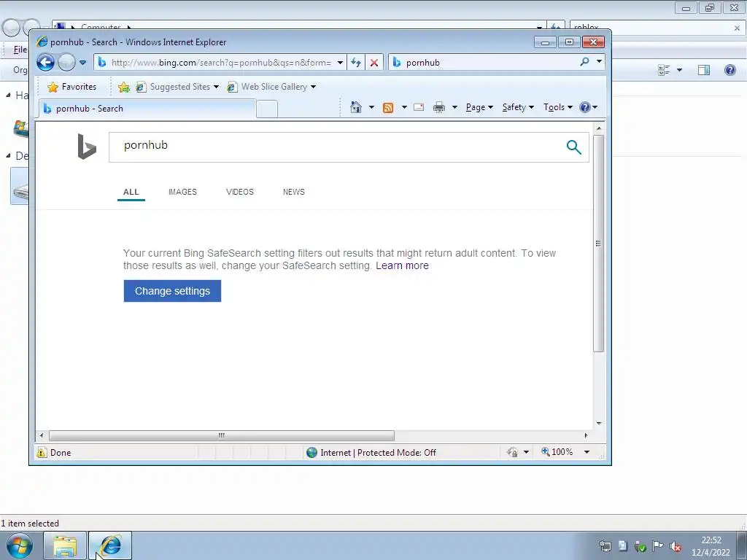Expand the Home button dropdown arrow
The width and height of the screenshot is (747, 560).
371,107
